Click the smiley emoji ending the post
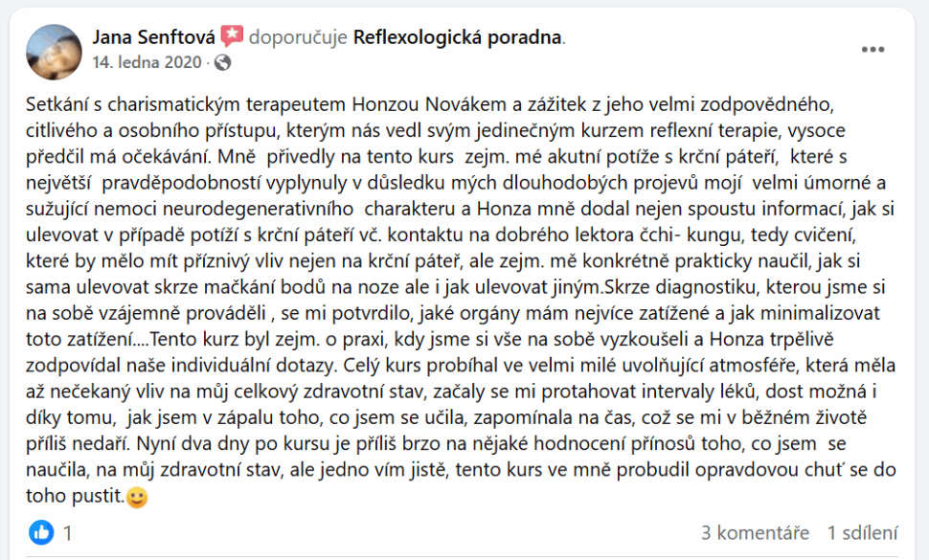Image resolution: width=929 pixels, height=560 pixels. coord(137,497)
